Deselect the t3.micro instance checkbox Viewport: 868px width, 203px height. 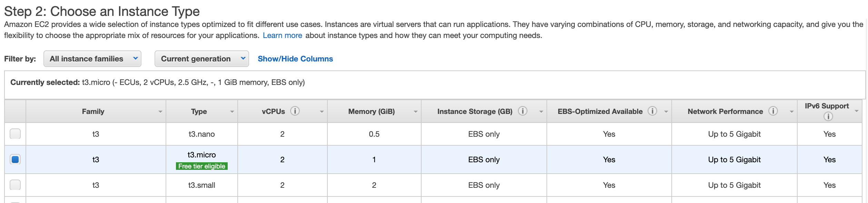pos(15,159)
